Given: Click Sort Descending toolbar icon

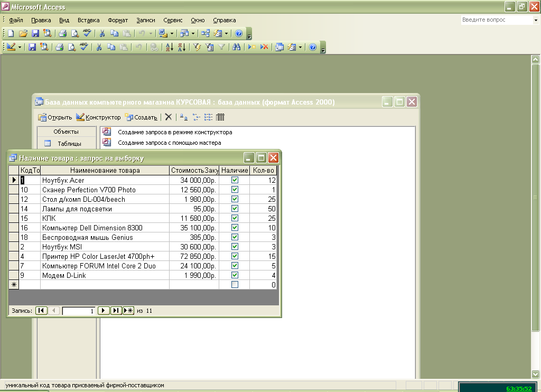Looking at the screenshot, I should 181,47.
